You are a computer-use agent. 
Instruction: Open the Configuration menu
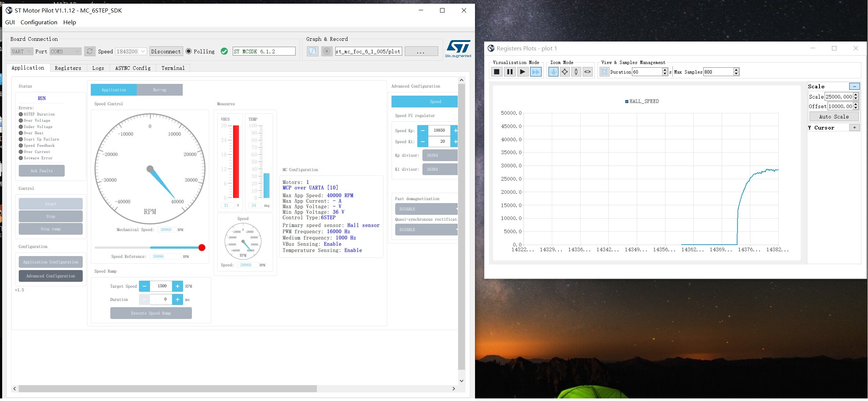39,22
